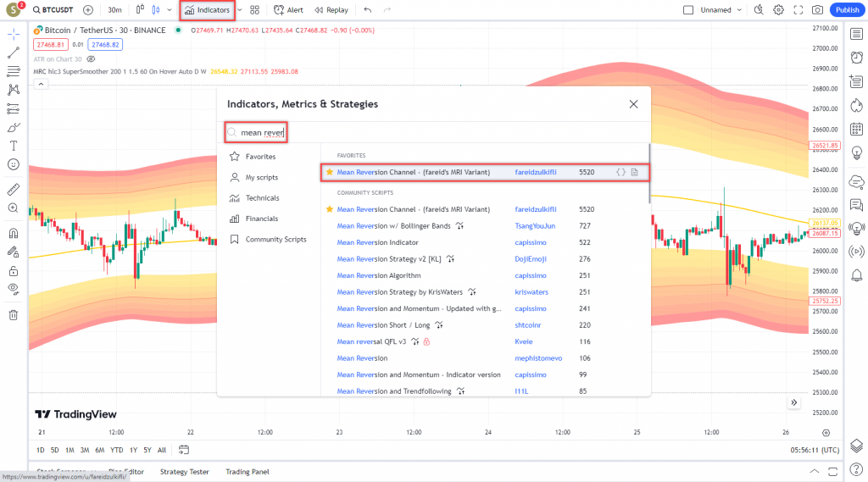This screenshot has width=868, height=482.
Task: Collapse the indicator legend chevron
Action: tap(41, 84)
